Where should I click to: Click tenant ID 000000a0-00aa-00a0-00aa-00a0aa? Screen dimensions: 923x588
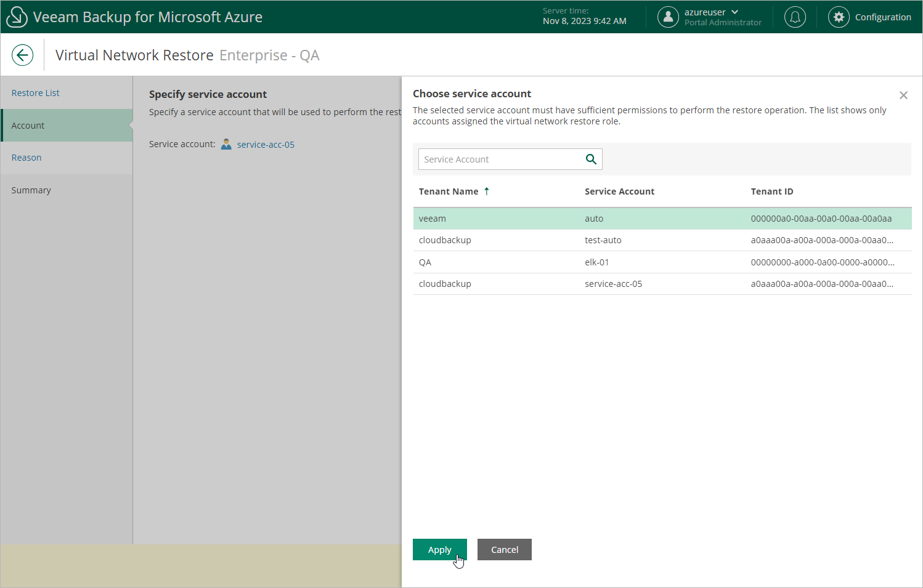point(821,219)
